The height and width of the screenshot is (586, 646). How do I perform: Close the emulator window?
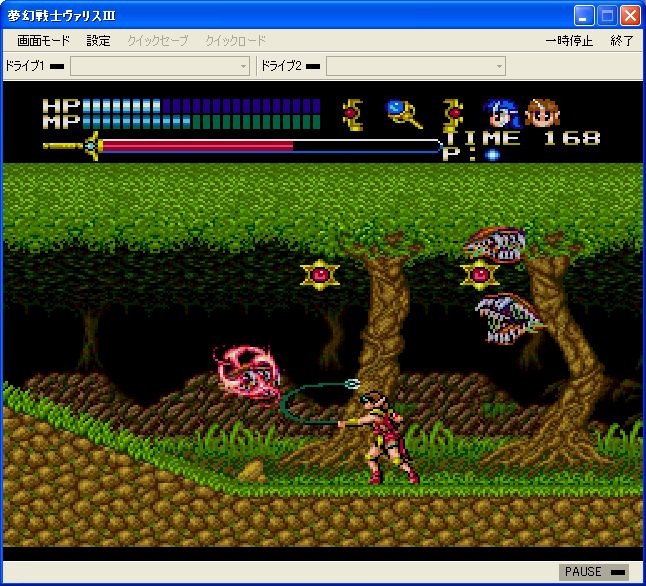[630, 16]
